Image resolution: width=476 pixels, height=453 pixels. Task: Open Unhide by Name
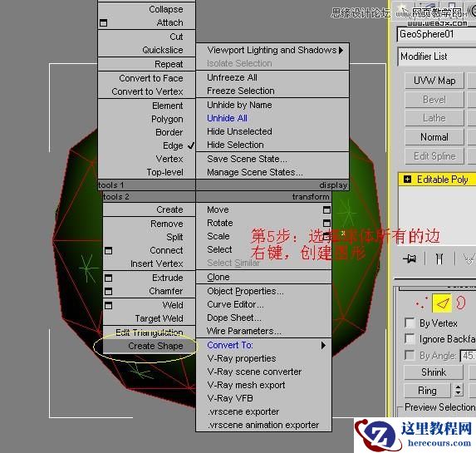click(x=239, y=105)
